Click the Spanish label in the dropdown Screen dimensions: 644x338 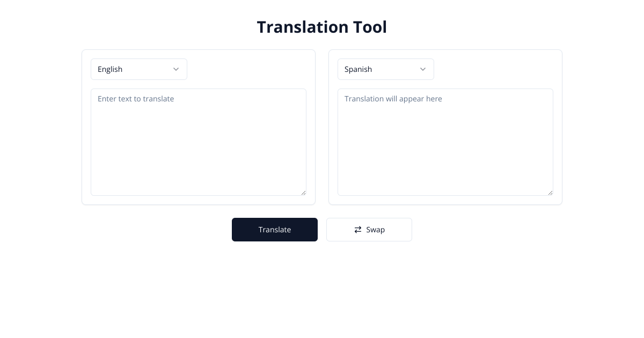[358, 69]
